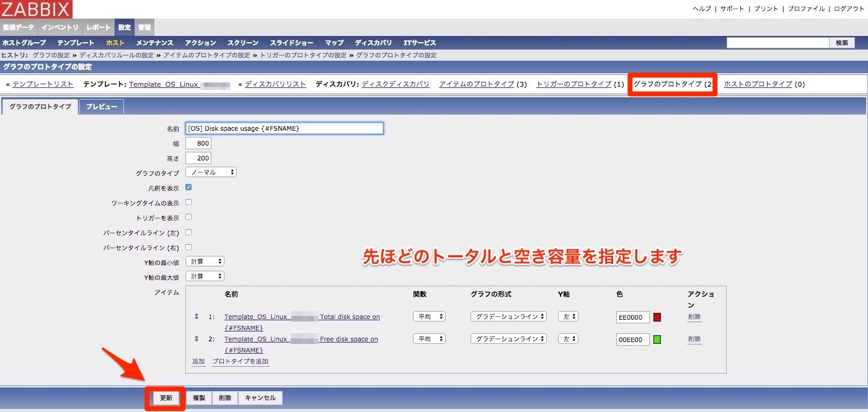Click sort arrows icon on item 2 row
The image size is (868, 412).
(197, 339)
